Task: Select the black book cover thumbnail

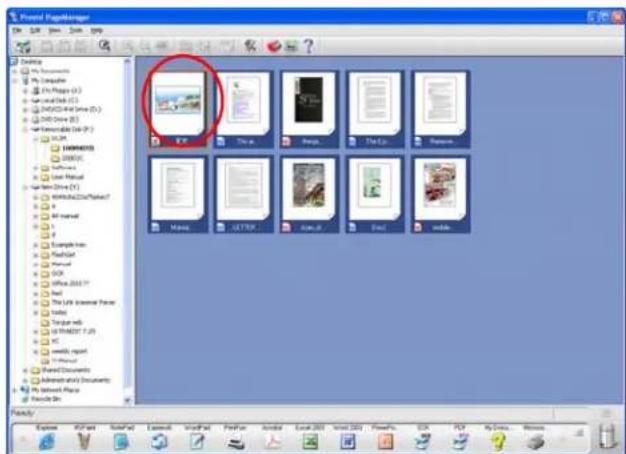Action: tap(309, 109)
